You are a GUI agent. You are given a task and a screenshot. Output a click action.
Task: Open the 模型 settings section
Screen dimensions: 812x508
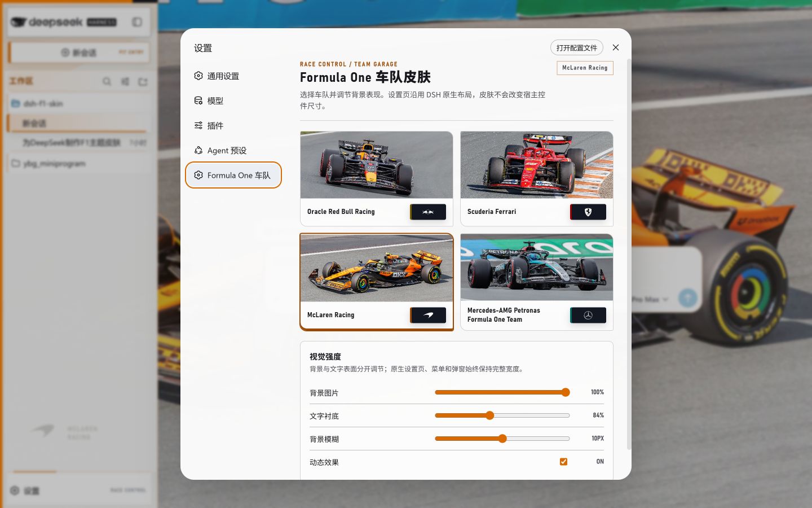[x=233, y=100]
